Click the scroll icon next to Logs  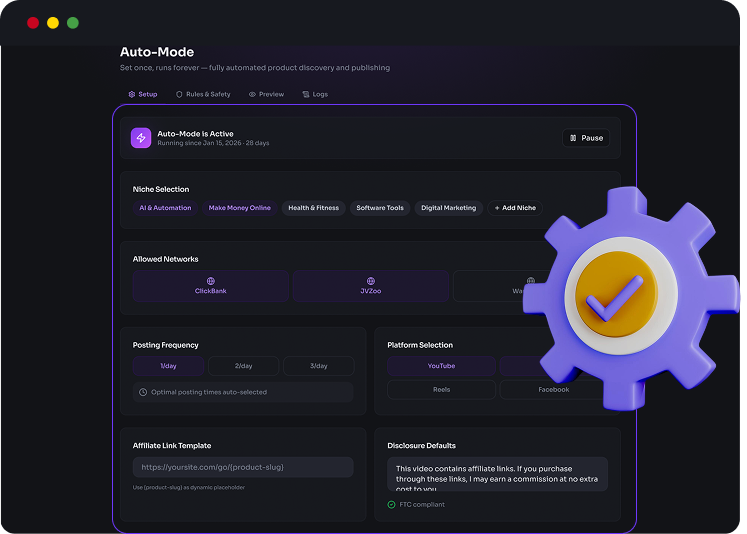click(x=306, y=94)
